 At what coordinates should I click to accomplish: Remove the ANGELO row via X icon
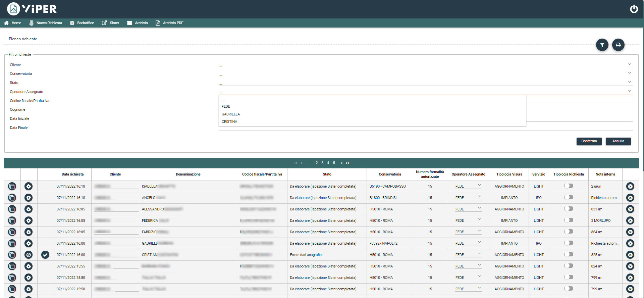630,198
